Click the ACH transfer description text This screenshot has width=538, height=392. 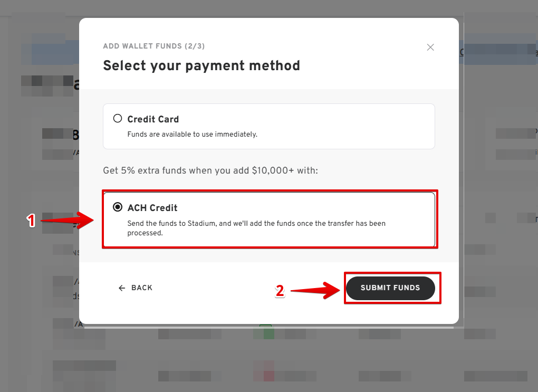(256, 228)
